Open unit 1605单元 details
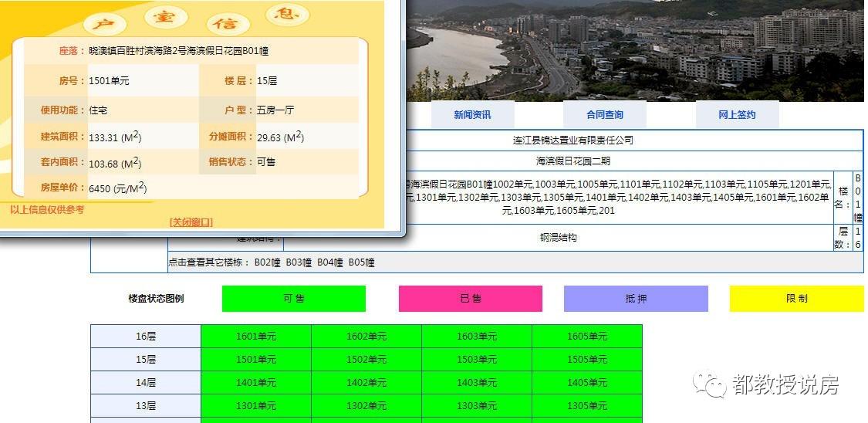Image resolution: width=868 pixels, height=423 pixels. click(587, 336)
